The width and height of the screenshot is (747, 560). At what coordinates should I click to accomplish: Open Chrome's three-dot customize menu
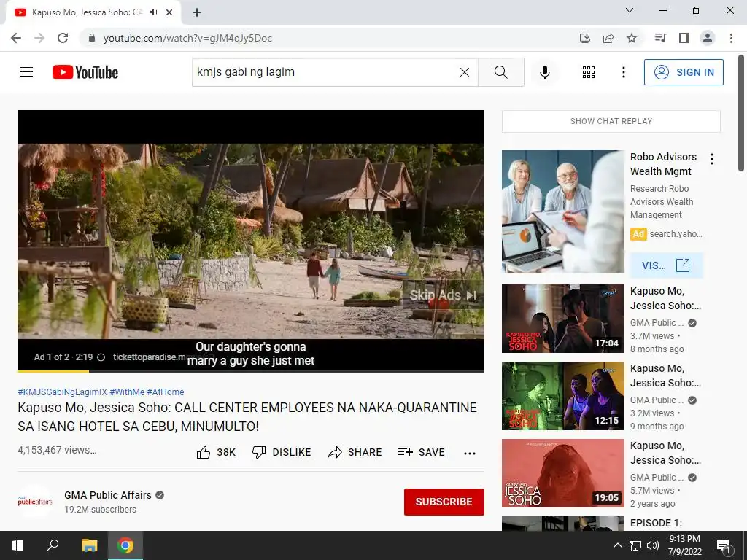pos(731,38)
